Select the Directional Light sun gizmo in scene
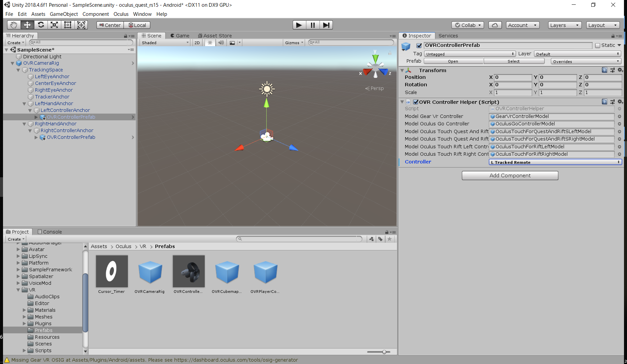 point(267,89)
